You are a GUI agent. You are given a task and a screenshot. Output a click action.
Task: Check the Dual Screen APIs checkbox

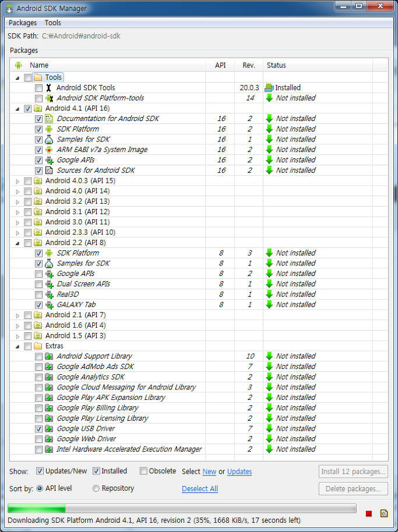pos(38,284)
